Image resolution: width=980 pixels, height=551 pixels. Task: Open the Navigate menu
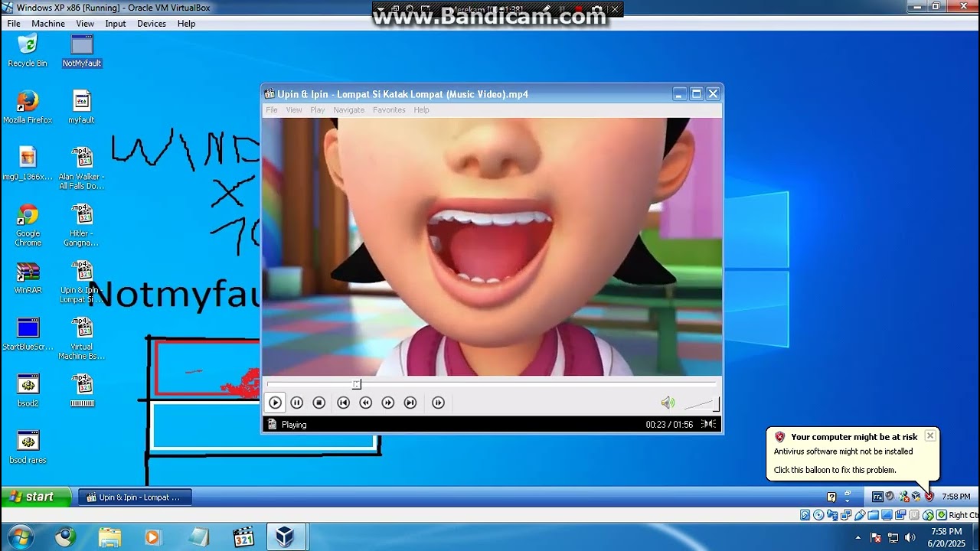[349, 110]
